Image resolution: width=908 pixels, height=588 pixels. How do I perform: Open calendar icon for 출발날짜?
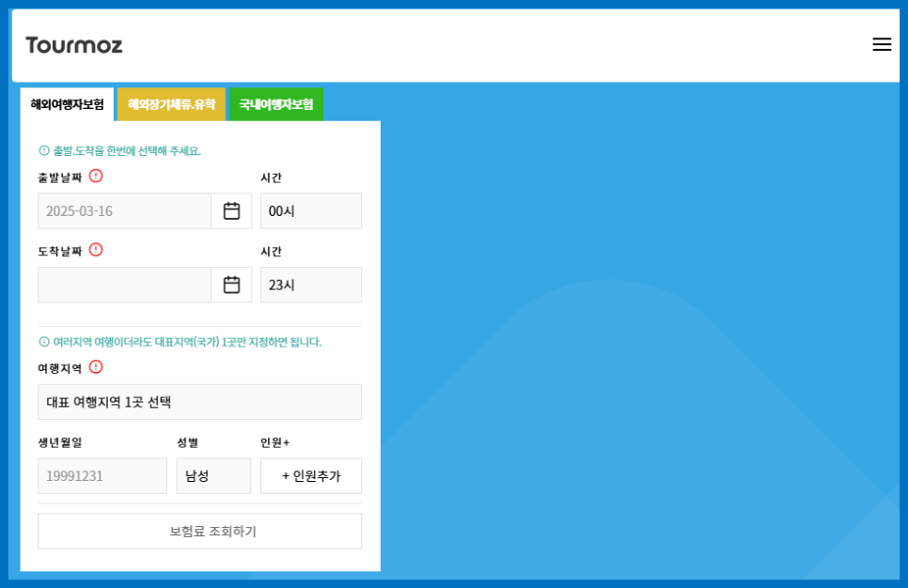(231, 211)
